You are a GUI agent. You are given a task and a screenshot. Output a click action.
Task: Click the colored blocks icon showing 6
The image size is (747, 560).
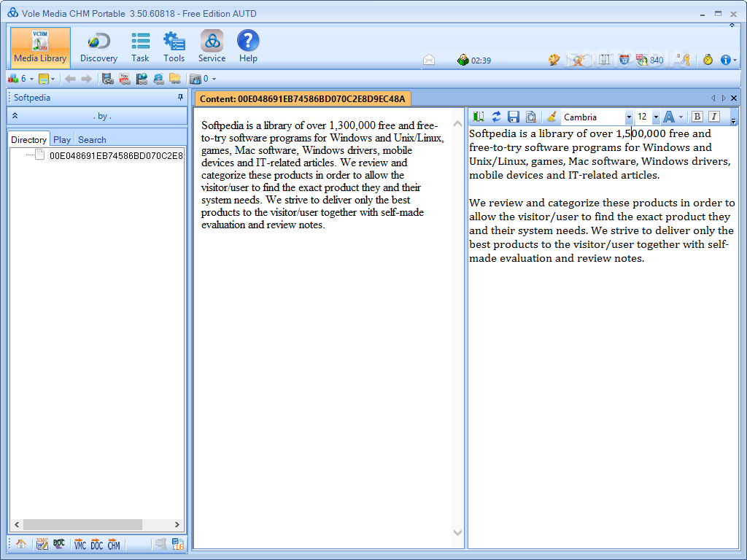(x=13, y=79)
